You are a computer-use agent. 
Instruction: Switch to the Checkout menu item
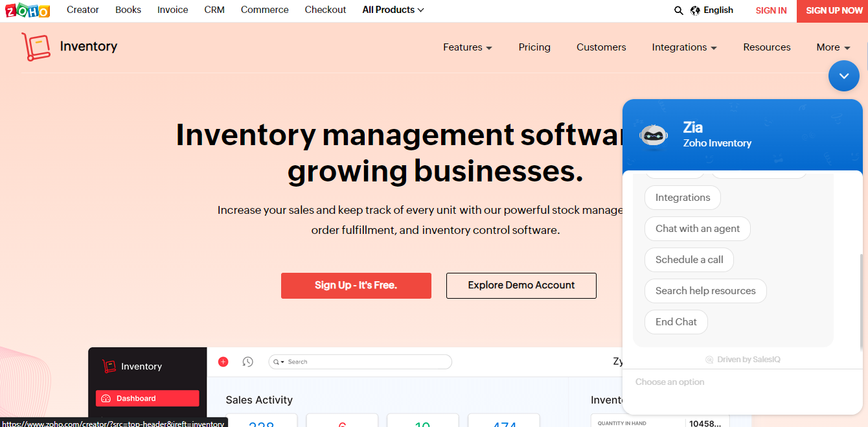325,10
